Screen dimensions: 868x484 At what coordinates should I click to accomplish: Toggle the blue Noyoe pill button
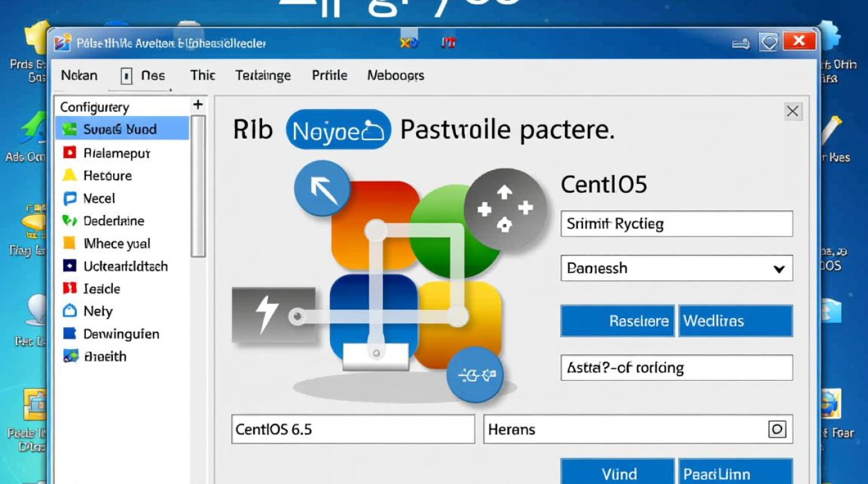tap(338, 130)
